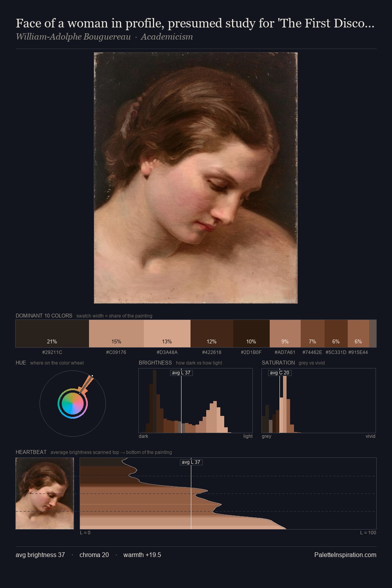Image resolution: width=392 pixels, height=588 pixels.
Task: Click the 'dark' axis label under Brightness
Action: pos(143,436)
